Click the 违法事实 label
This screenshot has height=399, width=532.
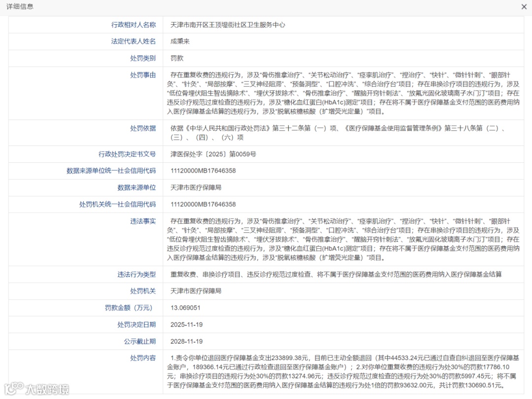(143, 221)
